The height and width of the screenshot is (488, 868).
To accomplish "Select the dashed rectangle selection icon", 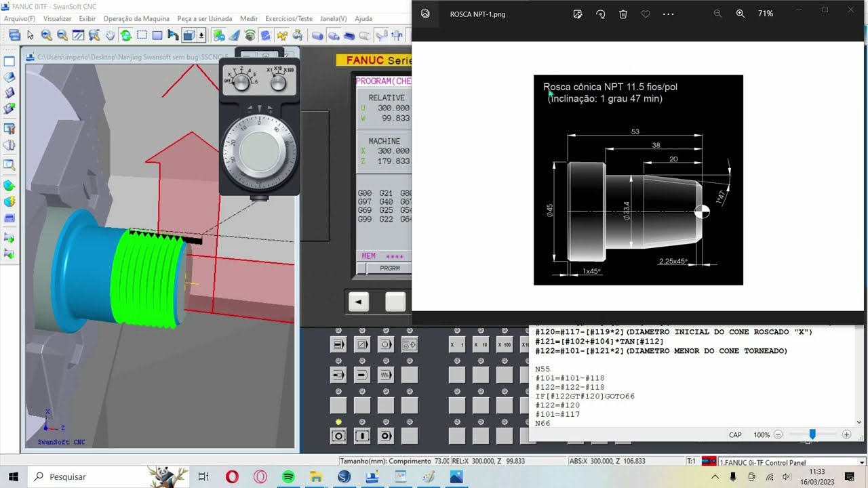I will (142, 35).
